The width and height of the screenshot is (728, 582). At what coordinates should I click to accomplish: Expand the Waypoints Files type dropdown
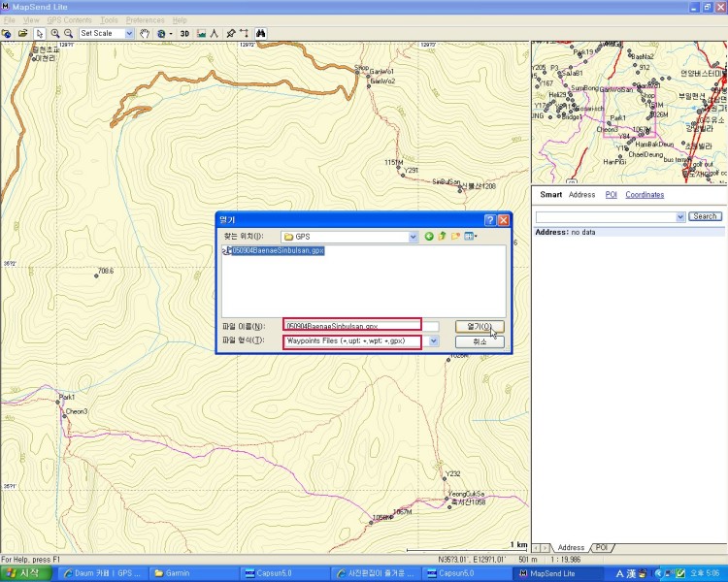pos(433,341)
